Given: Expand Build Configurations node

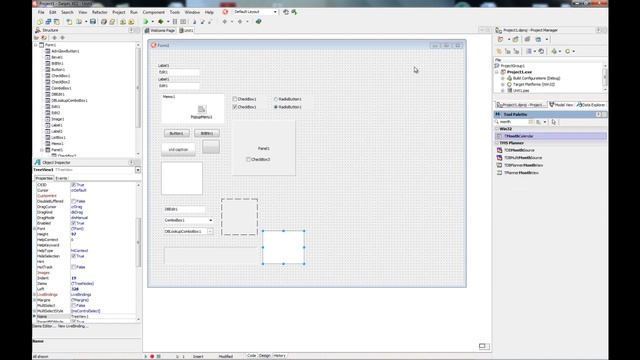Looking at the screenshot, I should [x=503, y=78].
